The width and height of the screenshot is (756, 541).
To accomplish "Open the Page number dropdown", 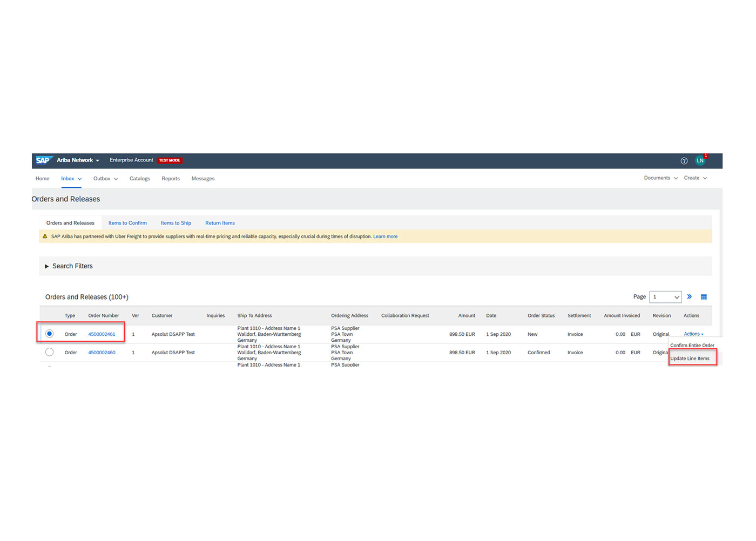I will click(x=665, y=296).
